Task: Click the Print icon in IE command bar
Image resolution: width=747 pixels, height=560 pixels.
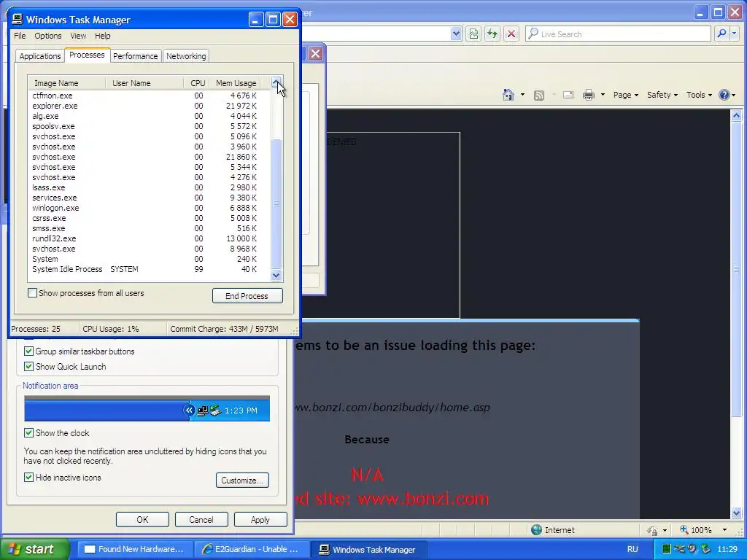Action: (x=589, y=95)
